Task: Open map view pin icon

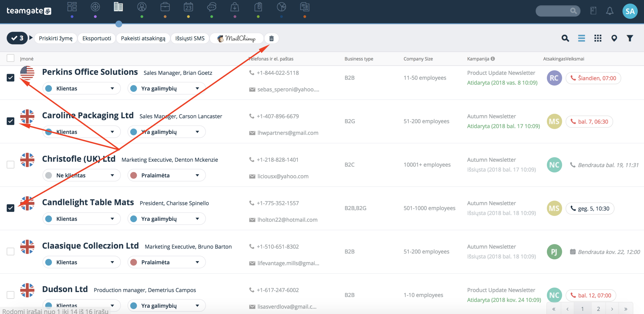Action: (x=614, y=38)
